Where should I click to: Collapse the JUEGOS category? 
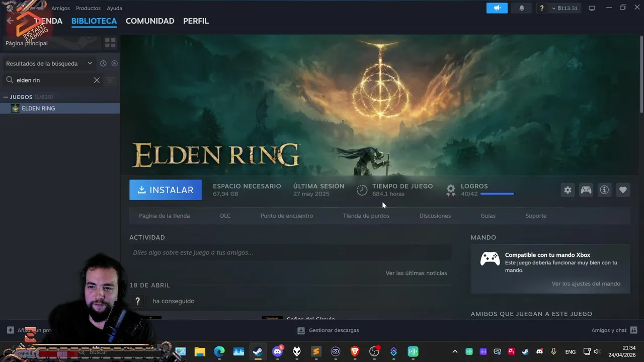(6, 97)
